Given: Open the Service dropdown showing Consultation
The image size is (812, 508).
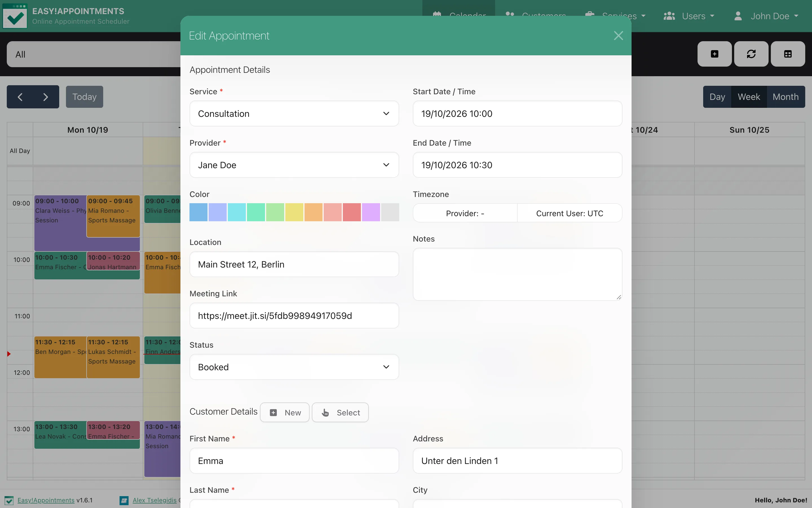Looking at the screenshot, I should (x=294, y=113).
